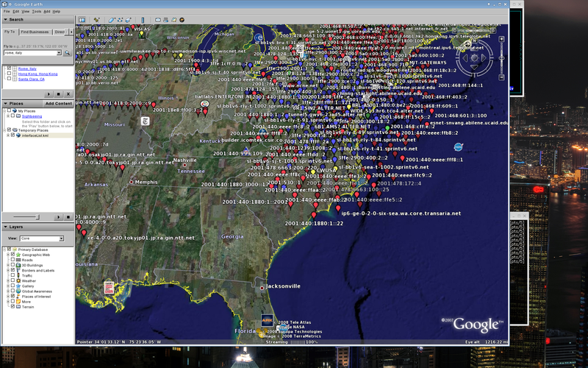Click the ARK icon near Florida
The height and width of the screenshot is (368, 588).
pyautogui.click(x=267, y=320)
